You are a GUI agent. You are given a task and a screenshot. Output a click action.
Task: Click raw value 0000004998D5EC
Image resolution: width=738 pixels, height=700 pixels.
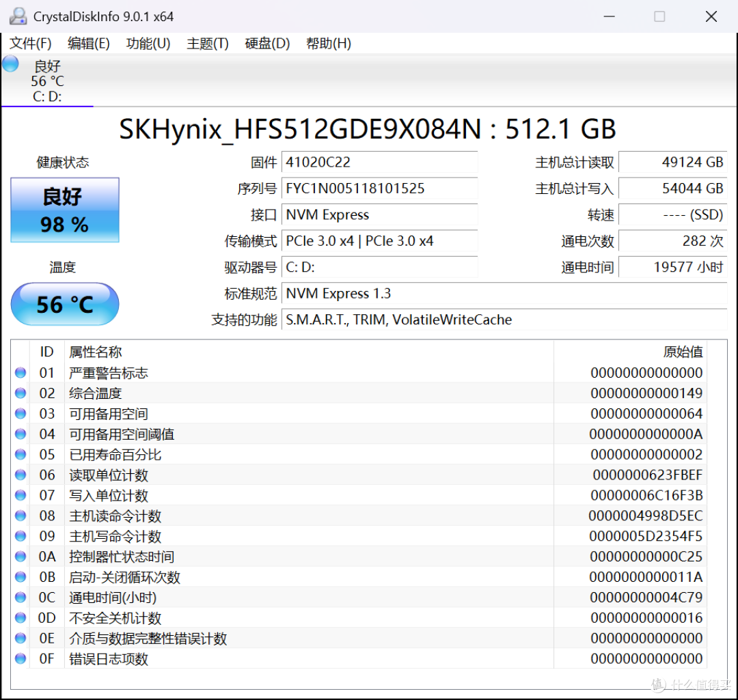pyautogui.click(x=646, y=516)
